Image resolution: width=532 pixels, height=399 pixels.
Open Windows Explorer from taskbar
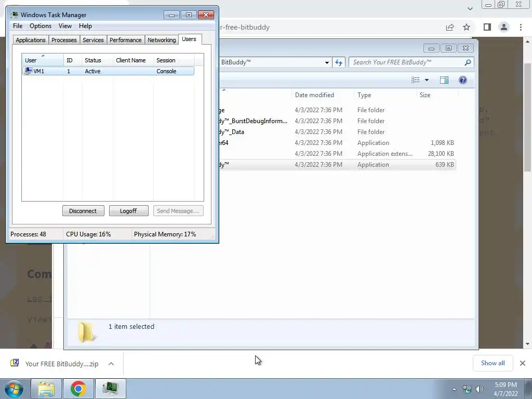46,389
